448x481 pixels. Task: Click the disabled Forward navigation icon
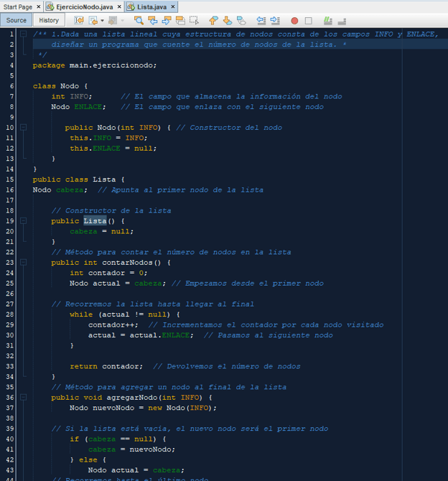[113, 21]
